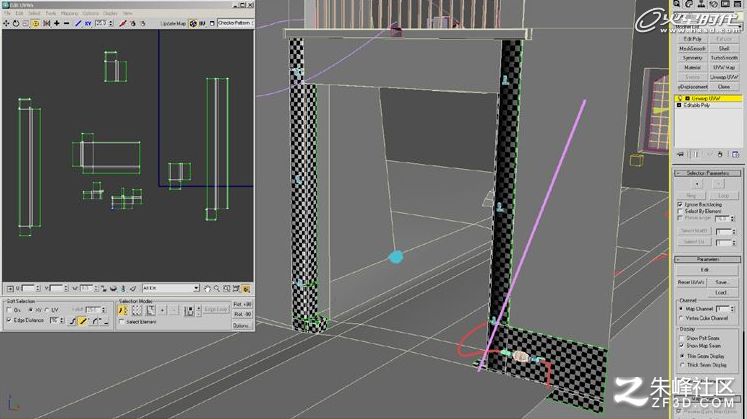
Task: Click the pin stack icon below modifier stack
Action: click(x=680, y=154)
